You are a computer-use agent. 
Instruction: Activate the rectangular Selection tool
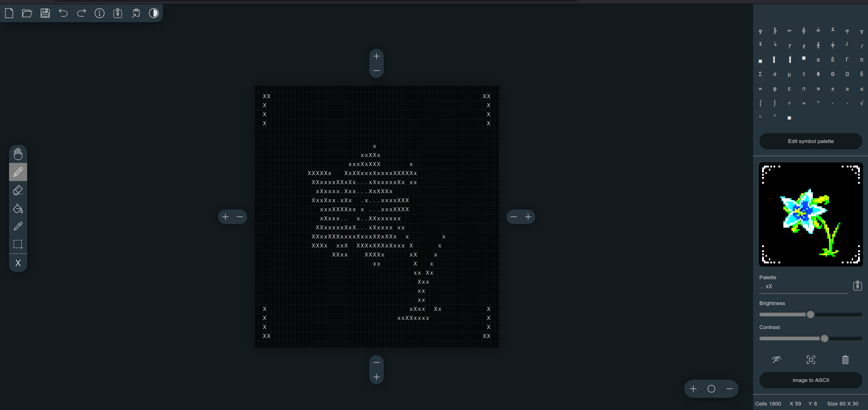[18, 244]
